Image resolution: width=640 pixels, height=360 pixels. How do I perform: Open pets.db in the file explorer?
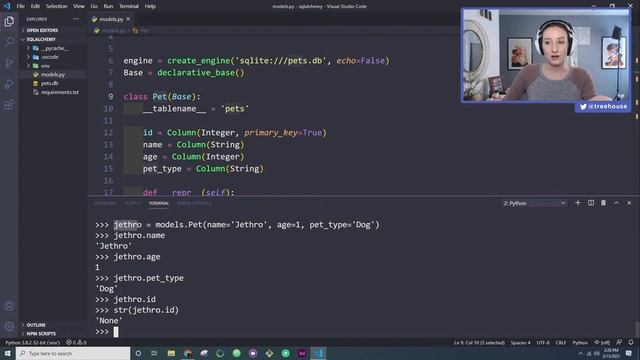point(53,83)
